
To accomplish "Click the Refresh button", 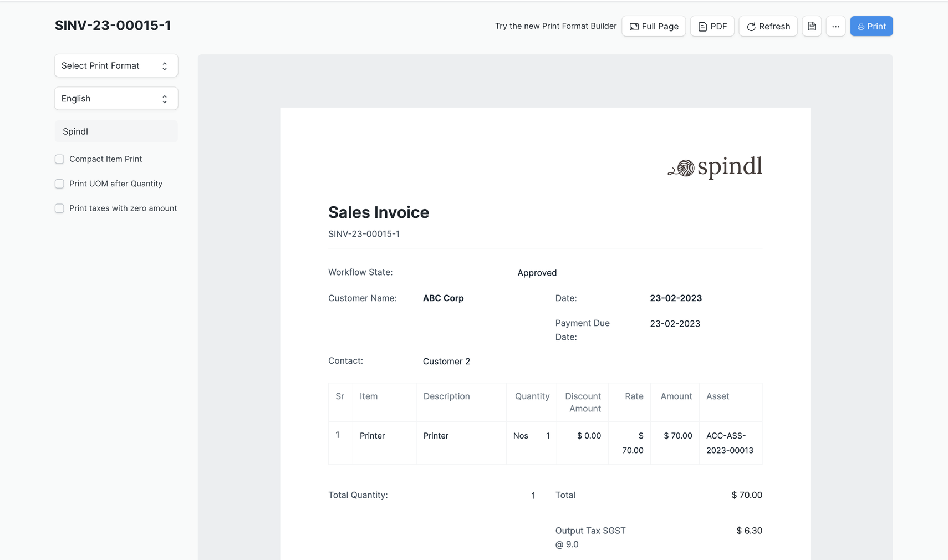I will [768, 26].
